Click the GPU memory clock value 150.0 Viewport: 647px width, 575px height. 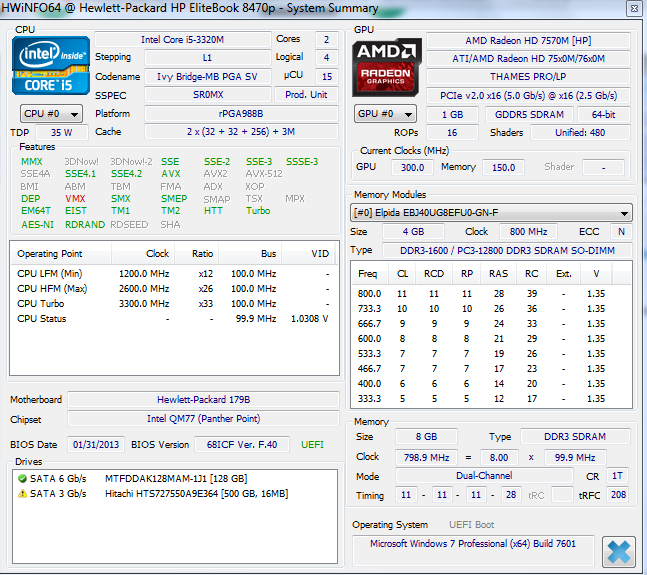click(x=503, y=167)
